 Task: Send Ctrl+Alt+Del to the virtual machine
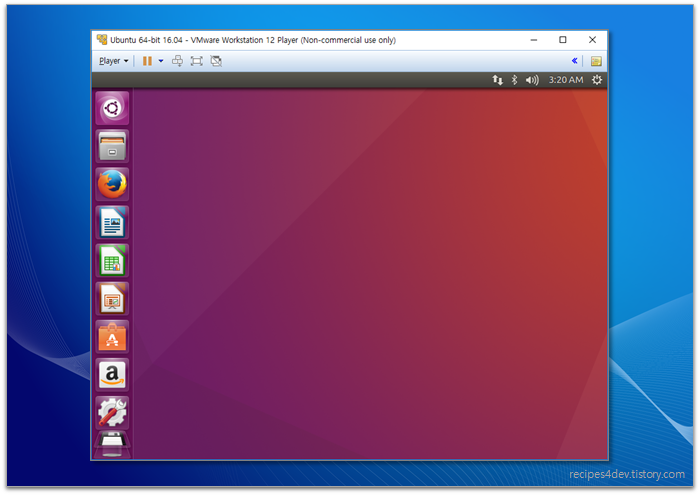tap(177, 61)
